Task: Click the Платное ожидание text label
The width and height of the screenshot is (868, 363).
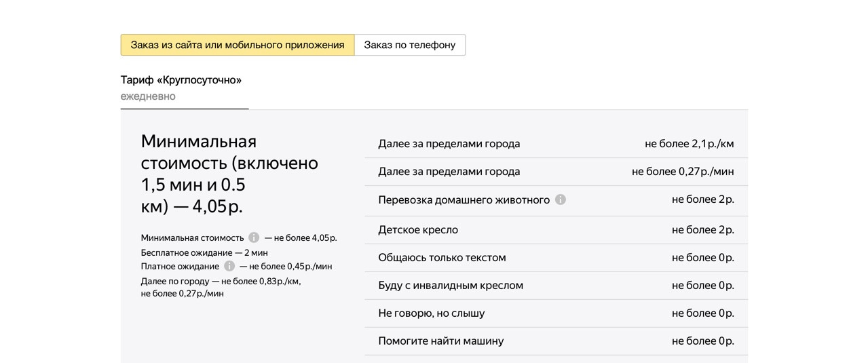Action: tap(180, 266)
